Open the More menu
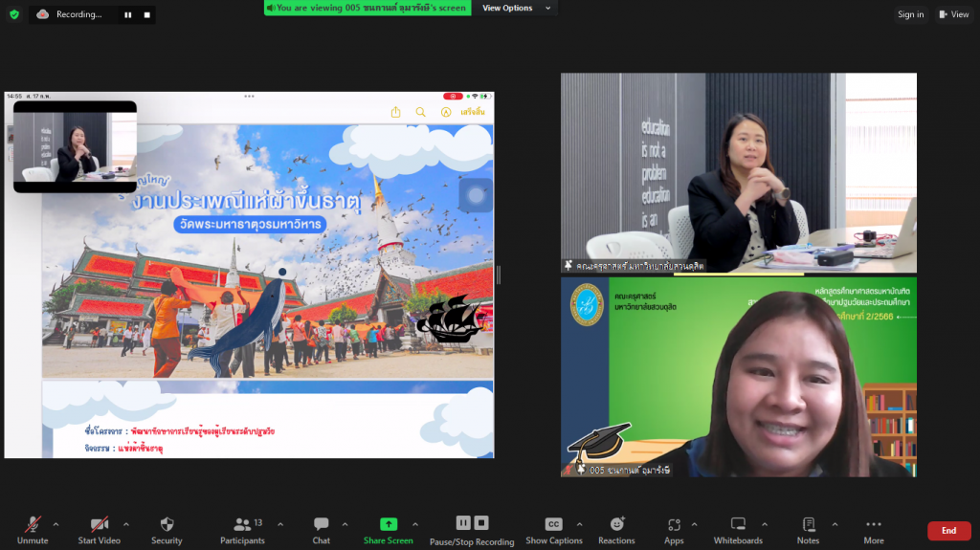Viewport: 980px width, 550px height. pos(873,525)
